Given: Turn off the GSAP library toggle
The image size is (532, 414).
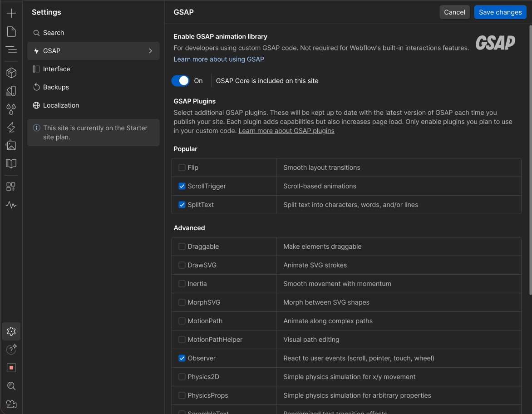Looking at the screenshot, I should point(180,81).
